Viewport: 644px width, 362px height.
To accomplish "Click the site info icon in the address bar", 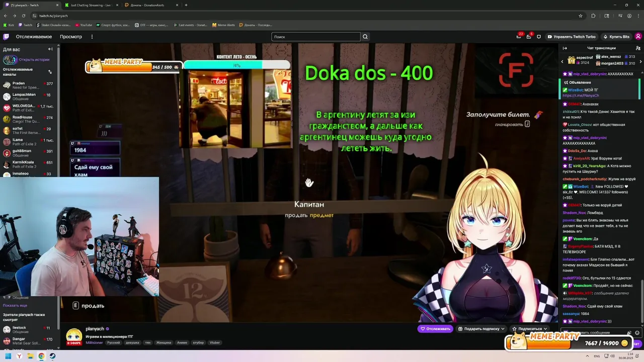I will point(34,16).
